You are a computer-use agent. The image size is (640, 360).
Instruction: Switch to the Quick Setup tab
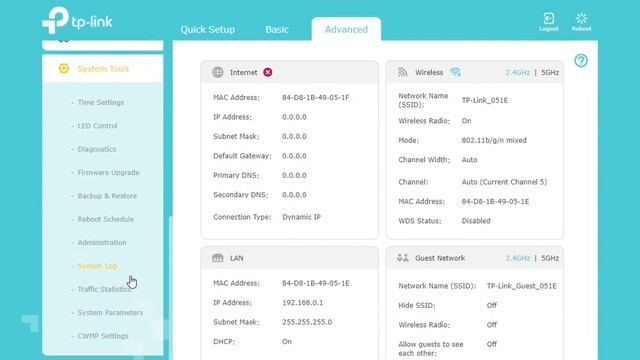point(207,29)
